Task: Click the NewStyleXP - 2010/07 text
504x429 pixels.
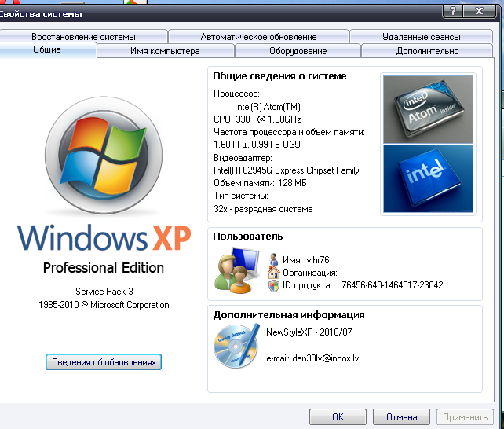Action: coord(309,332)
